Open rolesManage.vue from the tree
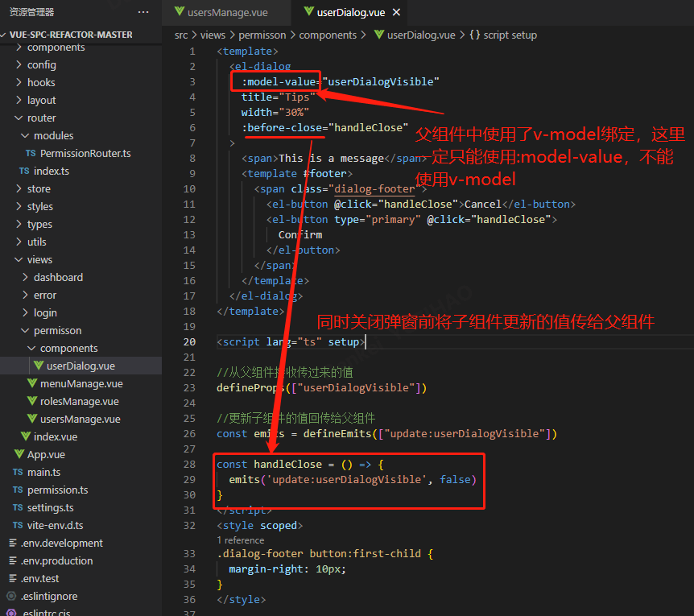This screenshot has height=616, width=694. 80,401
